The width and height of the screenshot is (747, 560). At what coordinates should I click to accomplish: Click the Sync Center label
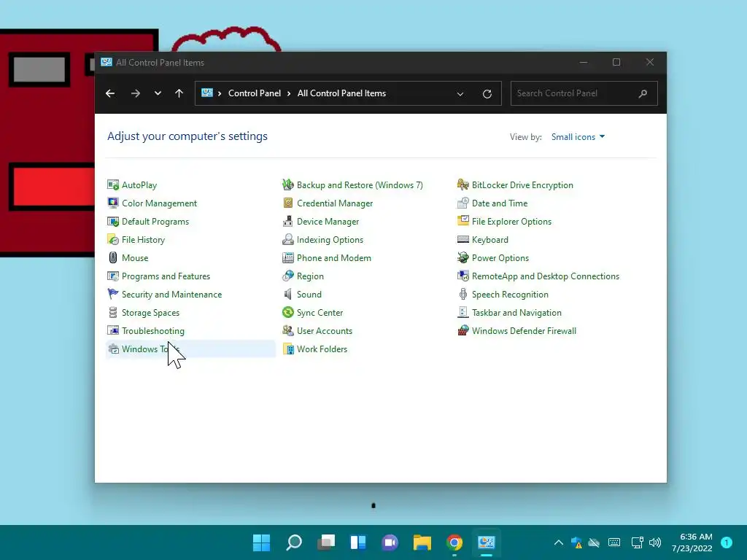[320, 313]
